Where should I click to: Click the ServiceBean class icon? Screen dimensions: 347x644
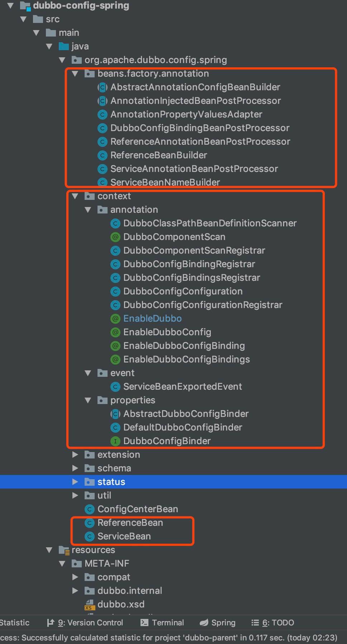tap(89, 536)
